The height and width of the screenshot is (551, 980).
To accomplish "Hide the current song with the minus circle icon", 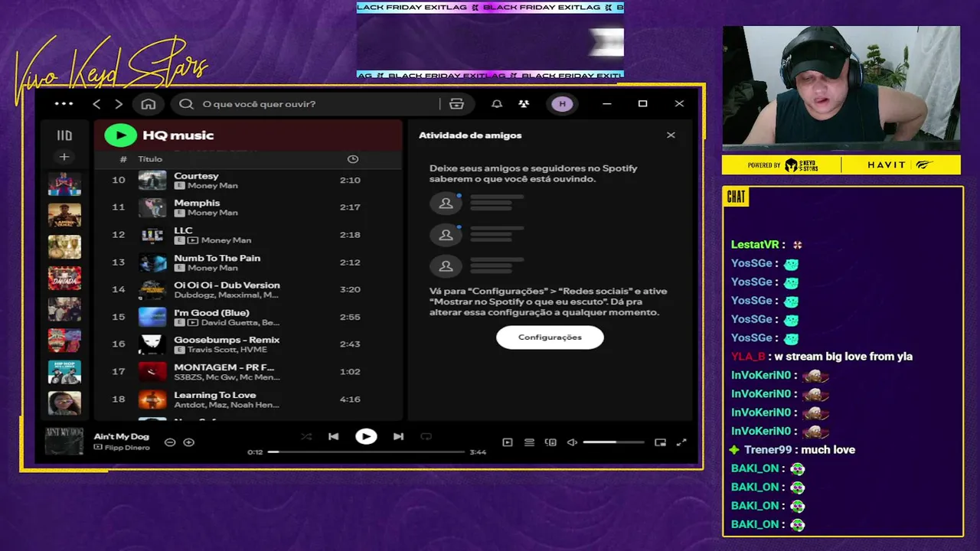I will [170, 442].
